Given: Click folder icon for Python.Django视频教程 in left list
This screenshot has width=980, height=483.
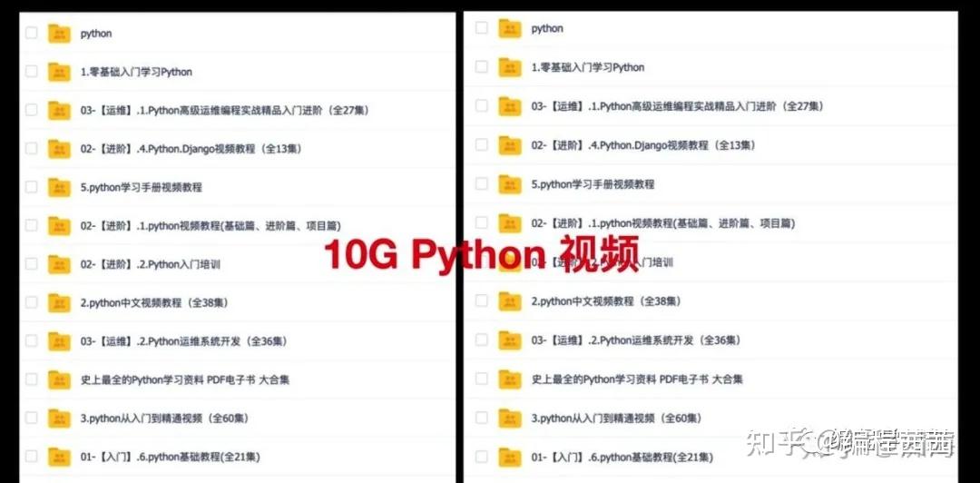Looking at the screenshot, I should coord(59,149).
